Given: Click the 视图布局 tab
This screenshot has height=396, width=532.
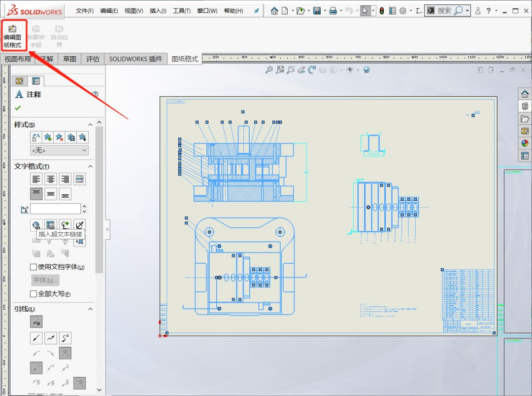Looking at the screenshot, I should (17, 59).
